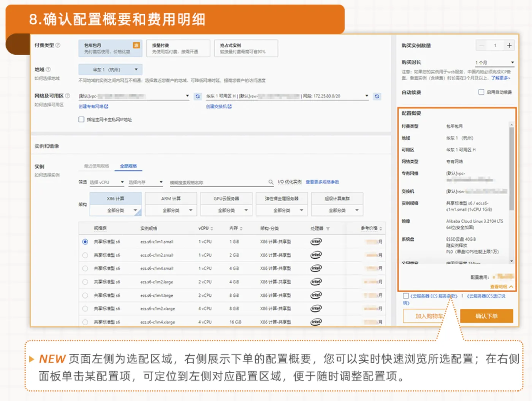
Task: Check 捆定主网卡主私网IP地址 option
Action: click(x=81, y=119)
